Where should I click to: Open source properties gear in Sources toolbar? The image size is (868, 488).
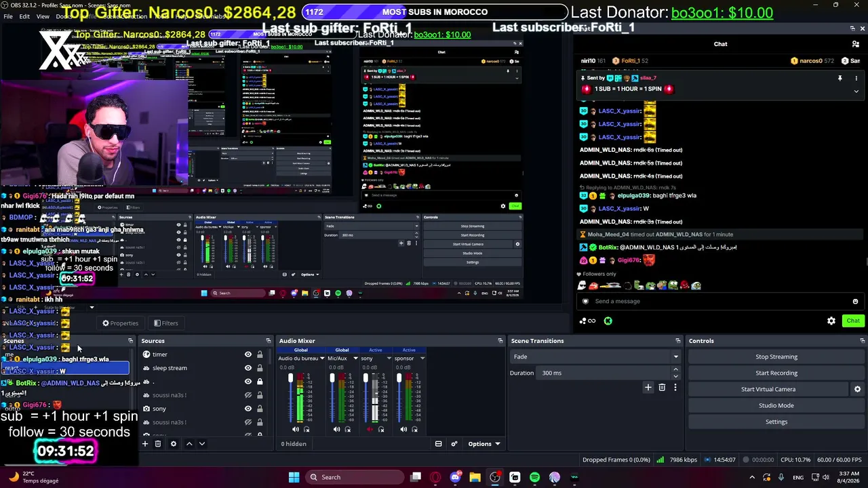(x=174, y=444)
